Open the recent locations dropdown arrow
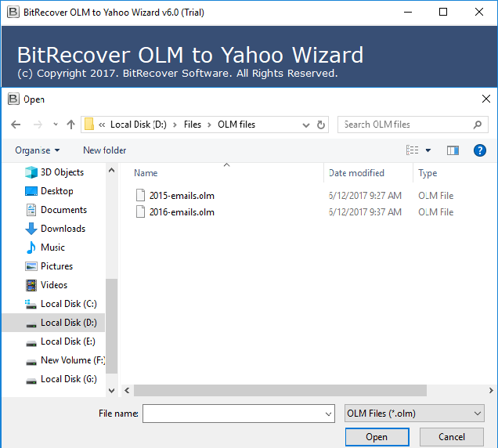This screenshot has width=498, height=448. pos(56,125)
